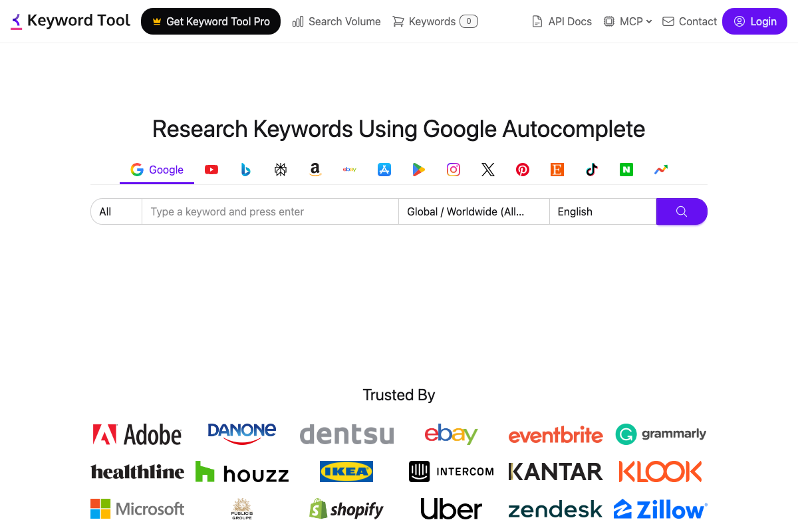Switch to the Instagram keyword tab
This screenshot has height=532, width=798.
454,170
